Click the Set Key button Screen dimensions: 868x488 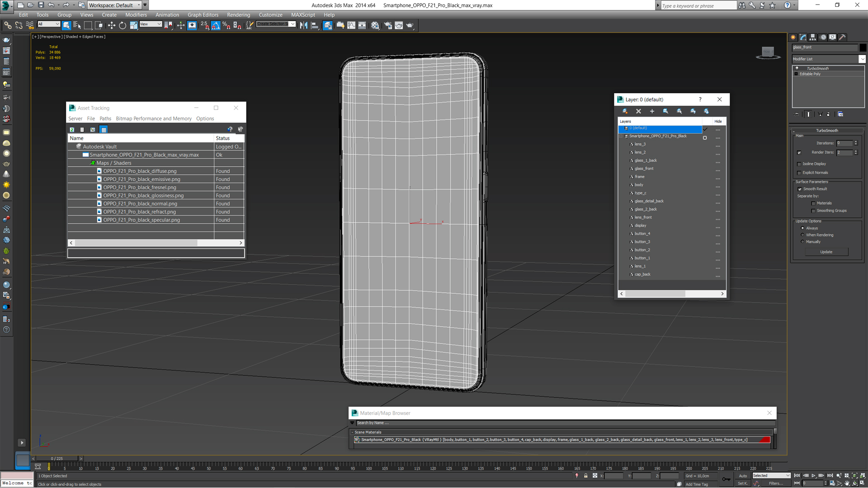click(x=743, y=483)
